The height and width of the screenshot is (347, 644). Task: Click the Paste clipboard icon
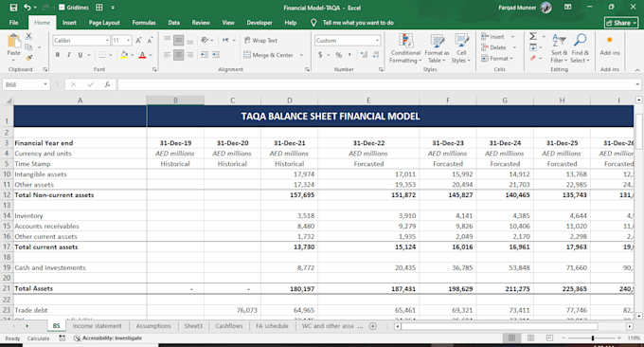tap(13, 41)
